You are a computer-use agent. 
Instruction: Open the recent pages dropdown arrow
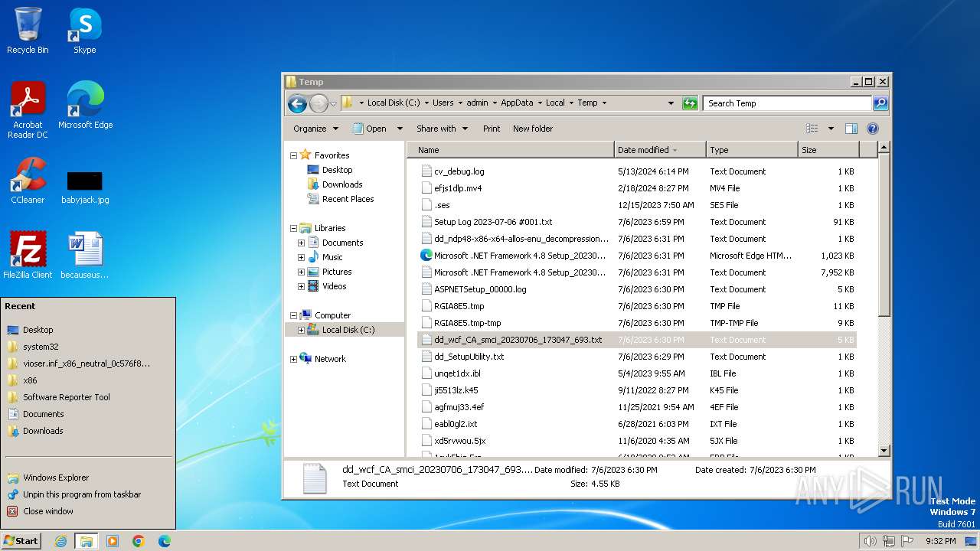click(333, 103)
